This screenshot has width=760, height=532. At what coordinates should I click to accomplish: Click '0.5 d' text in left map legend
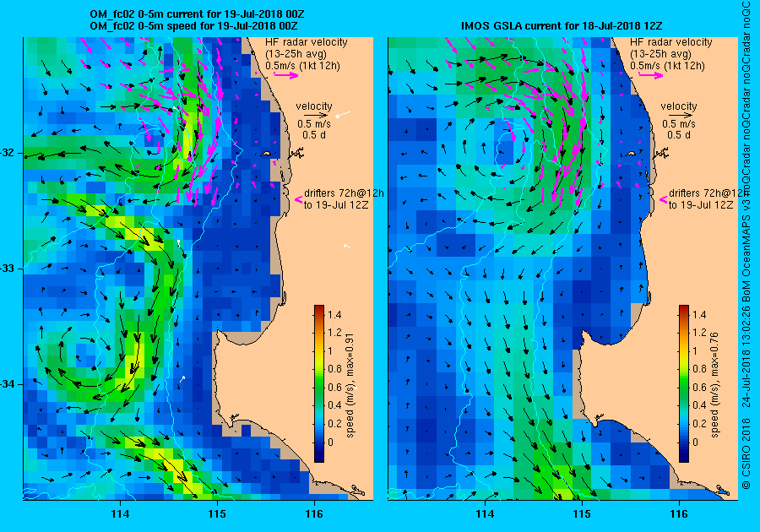(314, 135)
